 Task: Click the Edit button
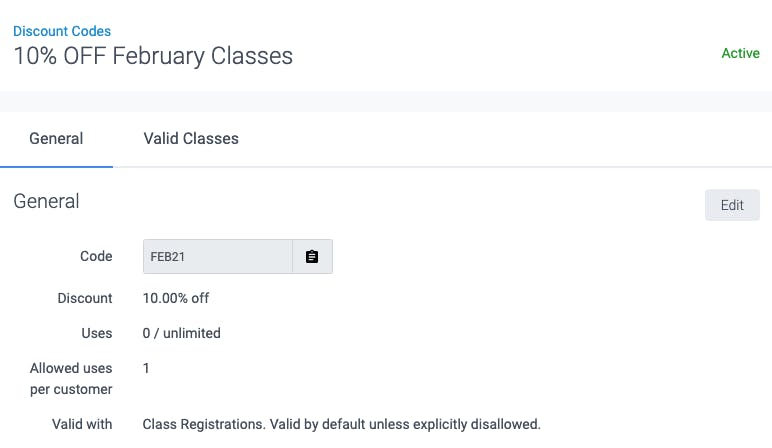tap(732, 205)
